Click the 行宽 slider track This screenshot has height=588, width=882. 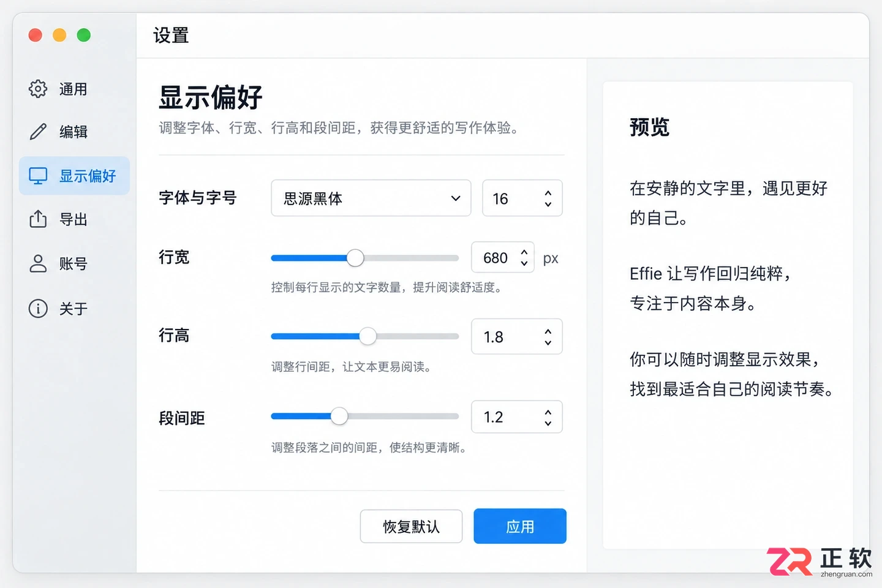[x=365, y=258]
